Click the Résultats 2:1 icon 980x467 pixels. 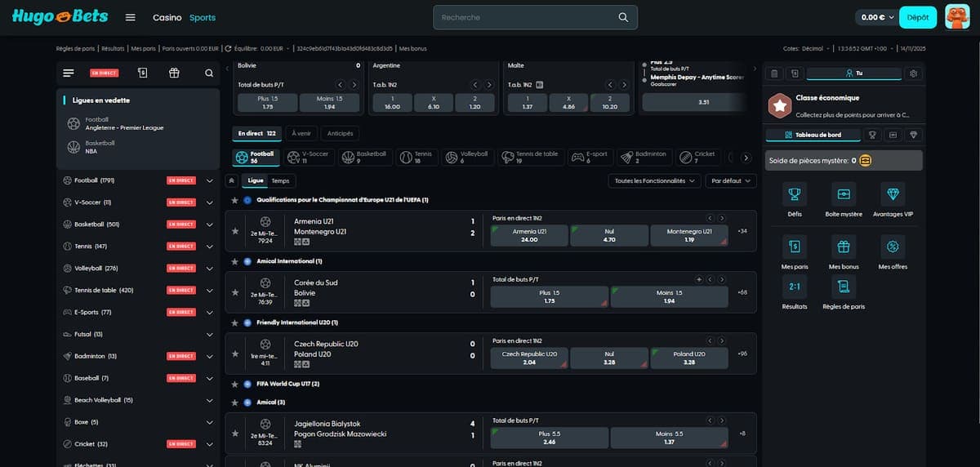[794, 287]
